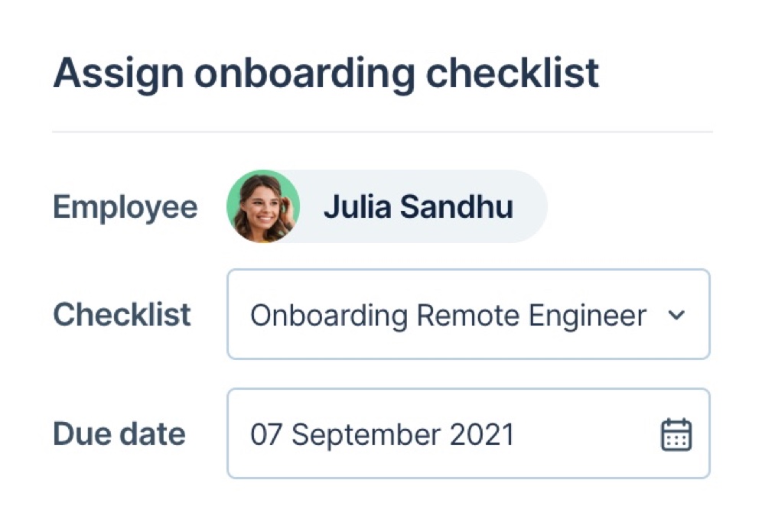
Task: Click the Due date label
Action: click(x=119, y=434)
